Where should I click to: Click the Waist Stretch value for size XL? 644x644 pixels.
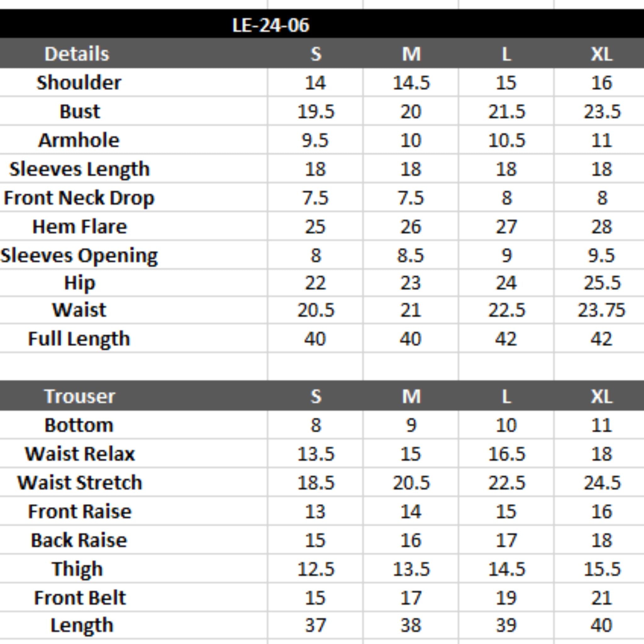[602, 483]
